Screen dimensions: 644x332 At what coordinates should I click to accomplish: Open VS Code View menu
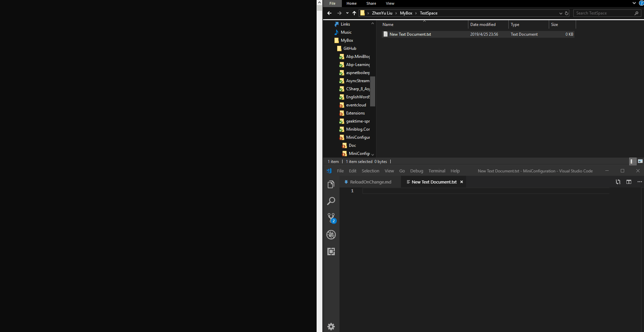(x=389, y=171)
